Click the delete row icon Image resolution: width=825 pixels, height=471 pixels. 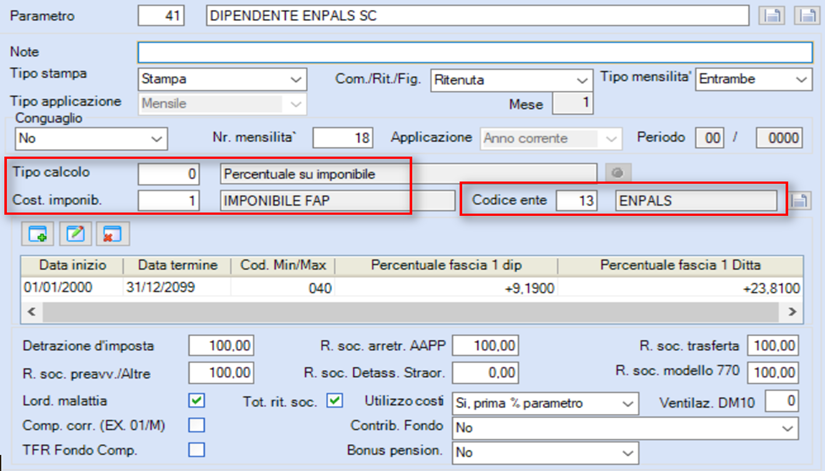[x=113, y=234]
